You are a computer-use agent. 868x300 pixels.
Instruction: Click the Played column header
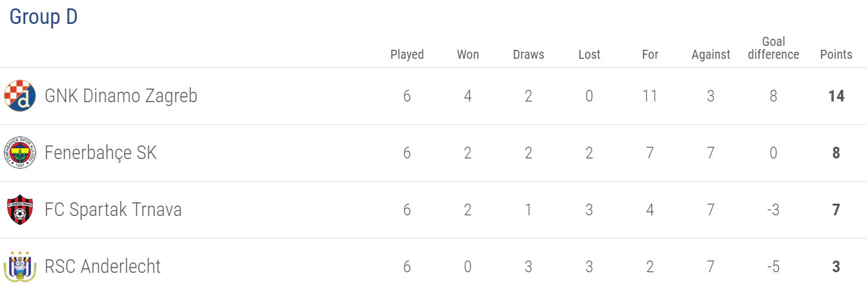407,55
